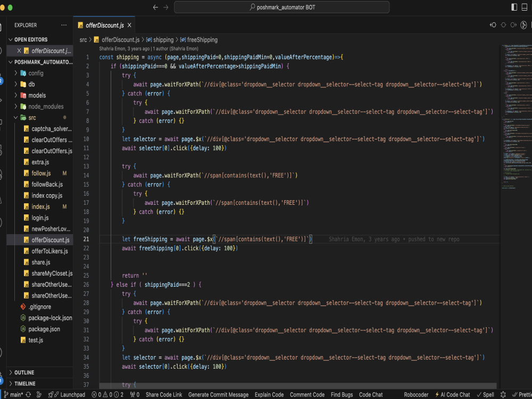
Task: Click Find Bugs in status bar
Action: (x=342, y=395)
